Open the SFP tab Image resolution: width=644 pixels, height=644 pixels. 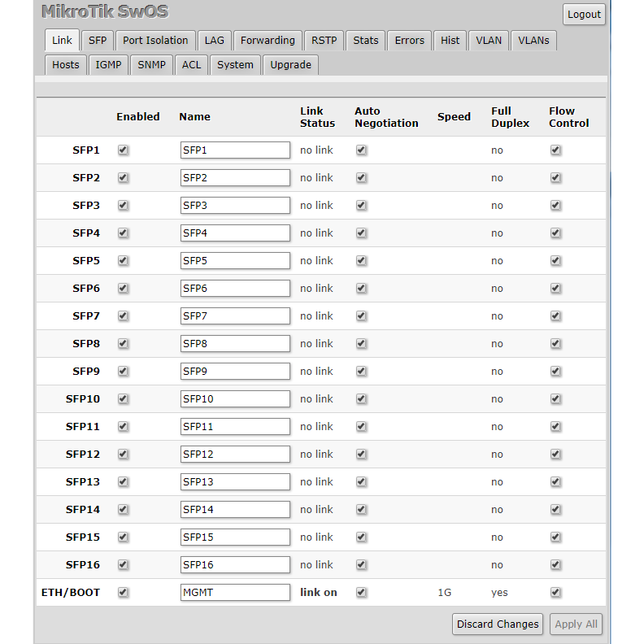click(97, 40)
